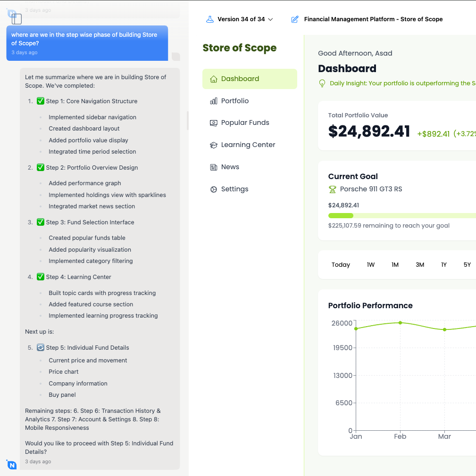Click the Feb data point on performance chart
The height and width of the screenshot is (476, 476).
pos(401,323)
